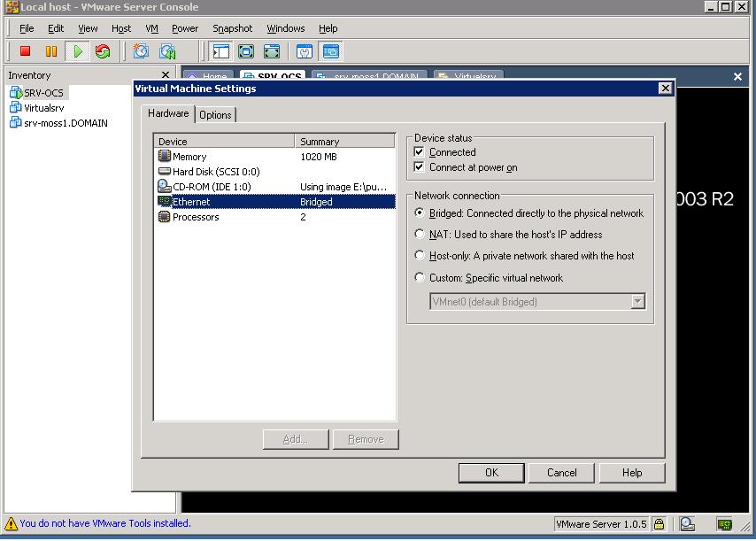Click the green Power On play icon
Screen dimensions: 756x541
click(77, 51)
